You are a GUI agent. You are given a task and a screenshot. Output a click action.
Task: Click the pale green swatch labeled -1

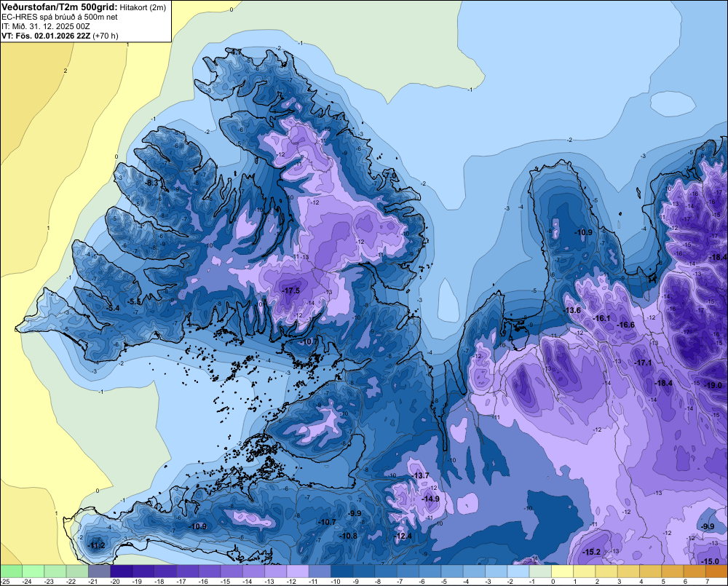pyautogui.click(x=540, y=571)
